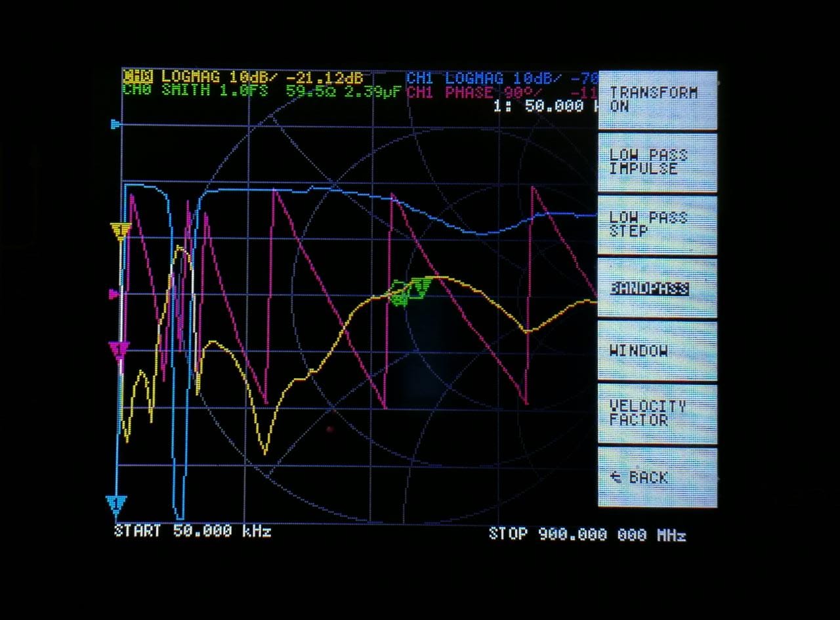Tap magenta reference position arrow on left edge
Image resolution: width=840 pixels, height=620 pixels.
pos(114,294)
